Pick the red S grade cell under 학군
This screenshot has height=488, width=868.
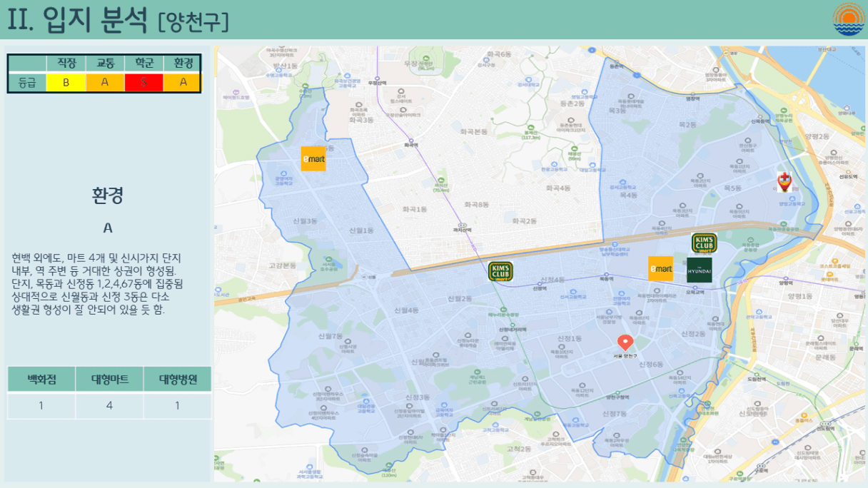coord(143,82)
